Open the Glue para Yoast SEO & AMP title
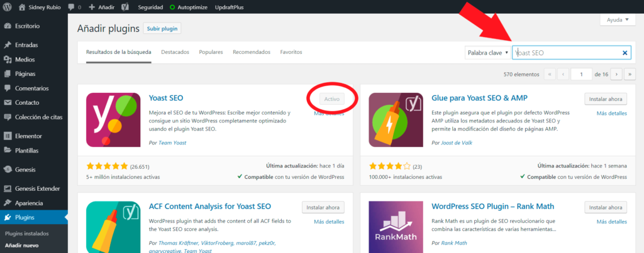Viewport: 644px width, 253px height. [x=480, y=99]
